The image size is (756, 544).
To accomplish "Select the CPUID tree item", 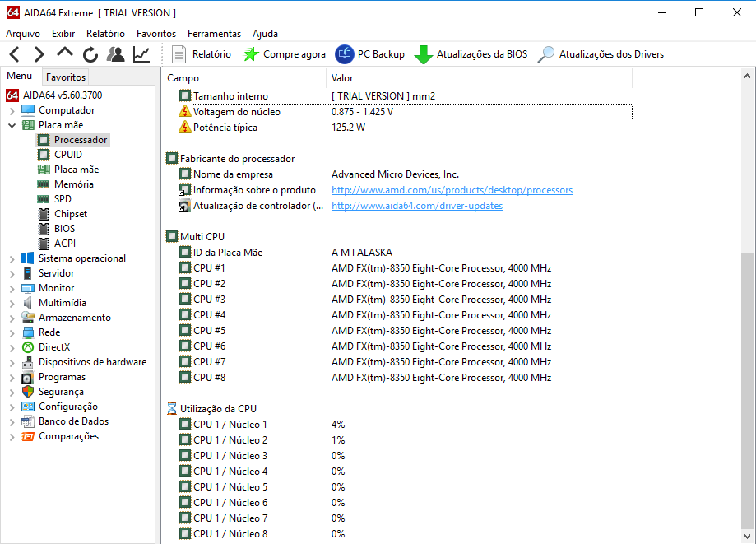I will [68, 155].
